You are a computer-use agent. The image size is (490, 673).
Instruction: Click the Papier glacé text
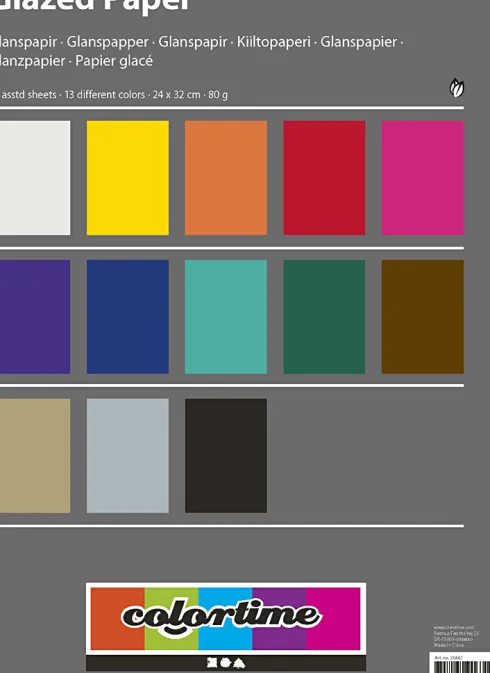coord(114,61)
